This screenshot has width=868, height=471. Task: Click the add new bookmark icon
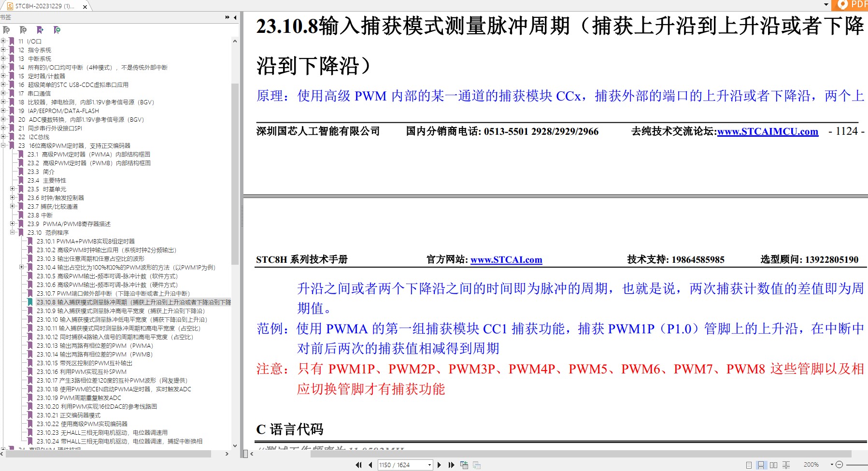pyautogui.click(x=23, y=30)
